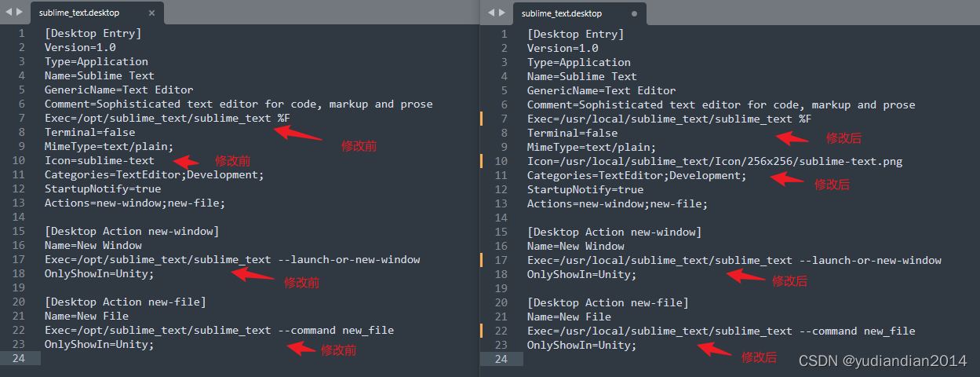Click the /usr/local Exec line ending --launch-or-new-window
The width and height of the screenshot is (980, 377).
click(734, 260)
